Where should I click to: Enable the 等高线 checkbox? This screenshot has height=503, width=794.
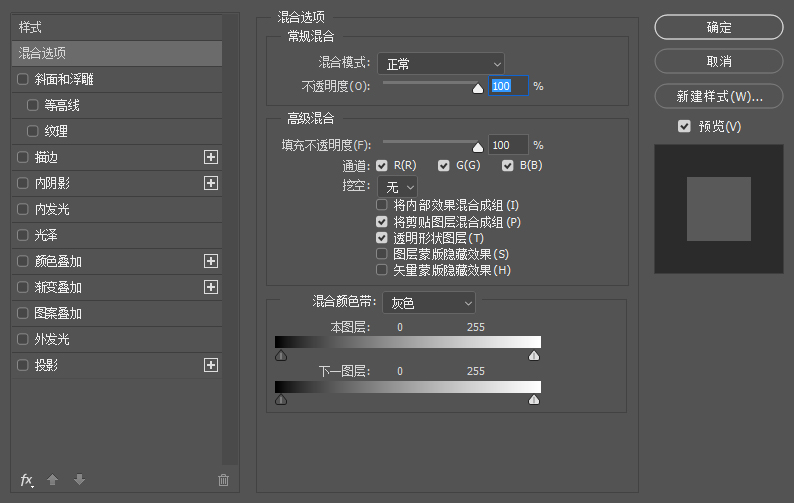(32, 105)
